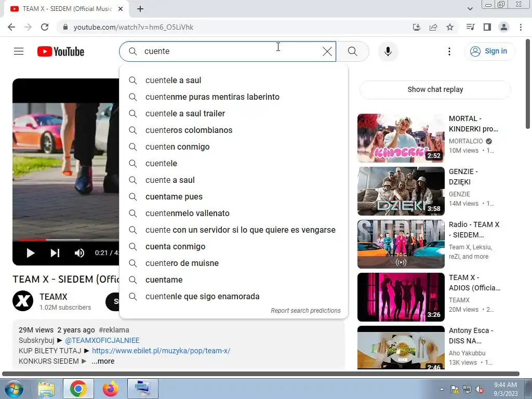Open TEAM X - ADIOS video thumbnail

coord(401,297)
